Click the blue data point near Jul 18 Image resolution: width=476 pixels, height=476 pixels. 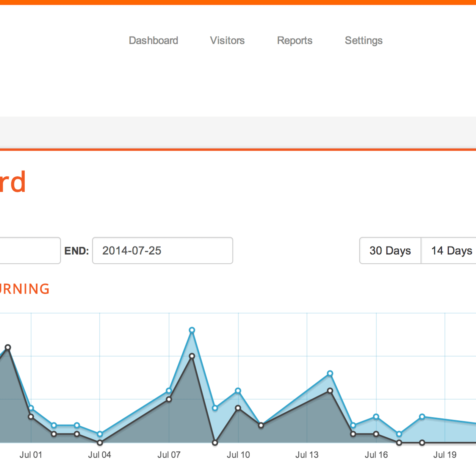(422, 416)
